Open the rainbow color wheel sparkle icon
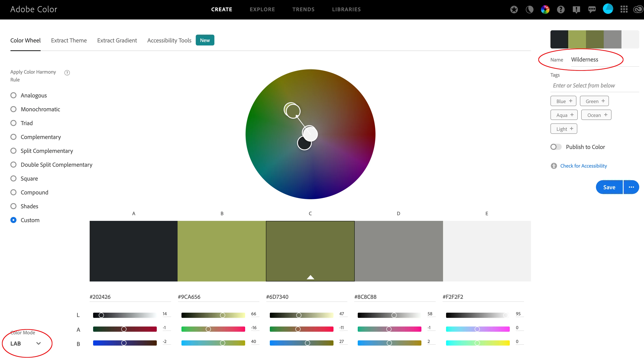Viewport: 644px width, 359px height. tap(545, 10)
